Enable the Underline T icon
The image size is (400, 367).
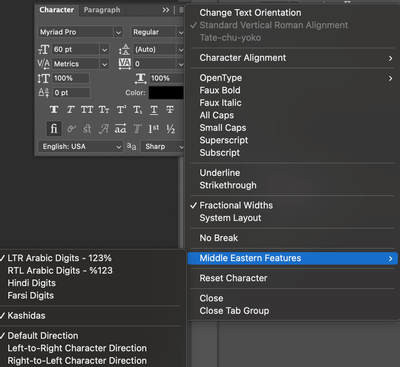[x=154, y=110]
